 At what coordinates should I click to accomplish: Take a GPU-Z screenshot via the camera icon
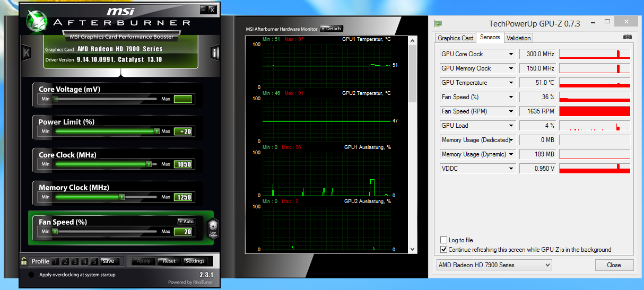628,38
